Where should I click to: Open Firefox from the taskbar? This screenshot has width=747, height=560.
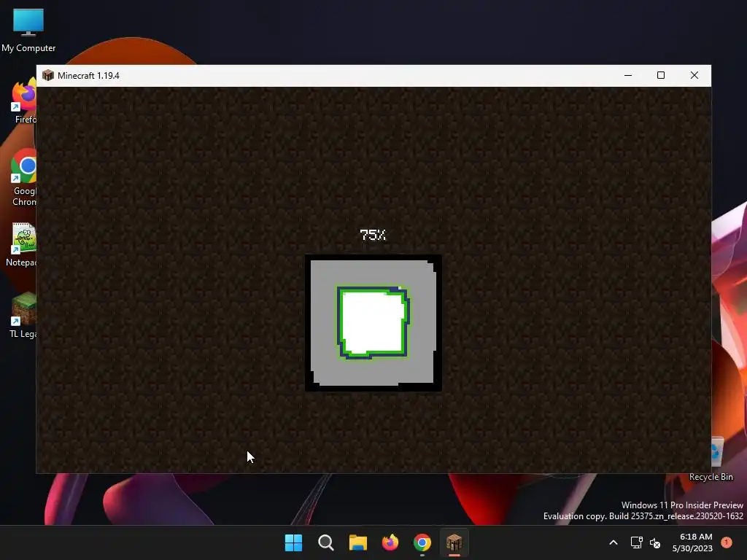point(390,542)
